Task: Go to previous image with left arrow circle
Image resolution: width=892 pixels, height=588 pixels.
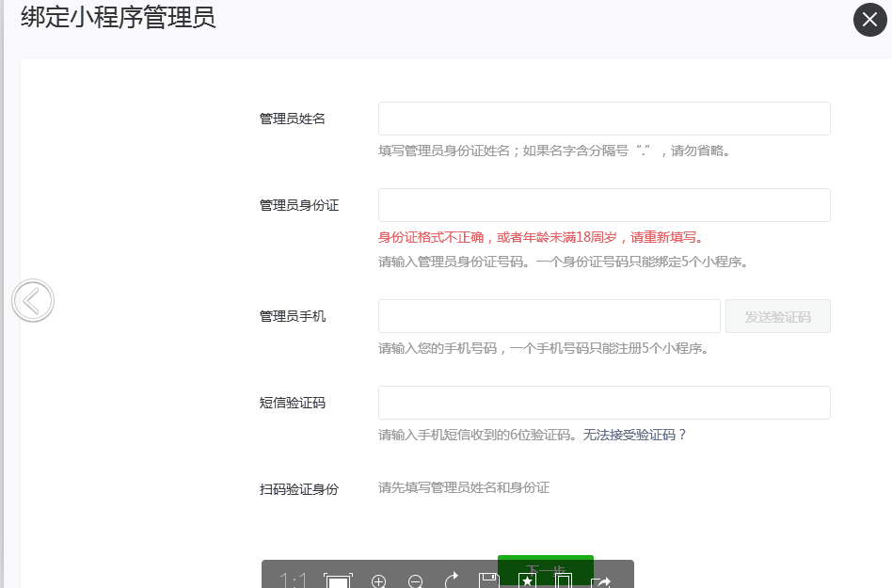Action: [x=33, y=301]
